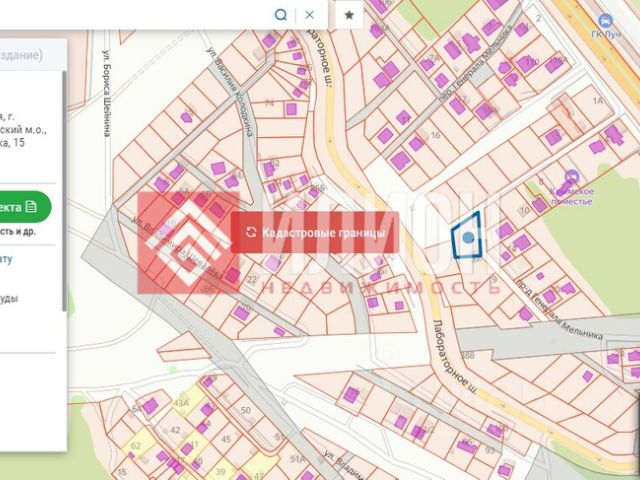640x480 pixels.
Task: Click parcel number 45 on the map
Action: pyautogui.click(x=226, y=439)
